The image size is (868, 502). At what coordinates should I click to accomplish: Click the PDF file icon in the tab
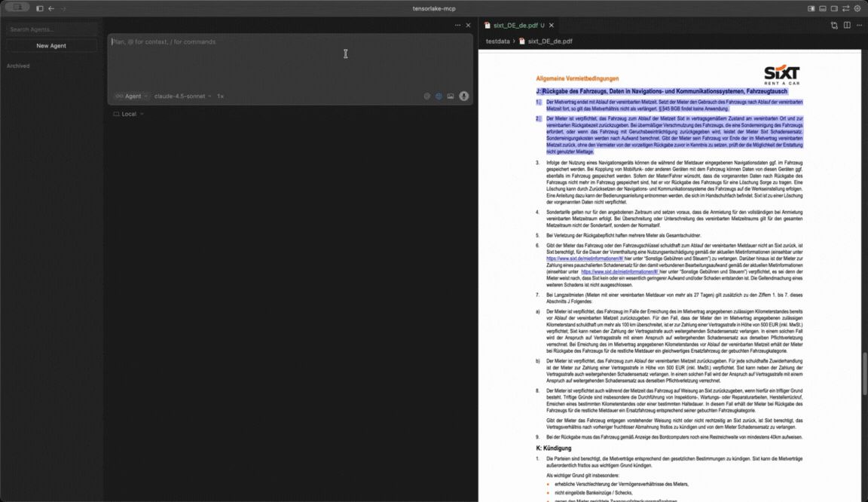click(x=487, y=25)
